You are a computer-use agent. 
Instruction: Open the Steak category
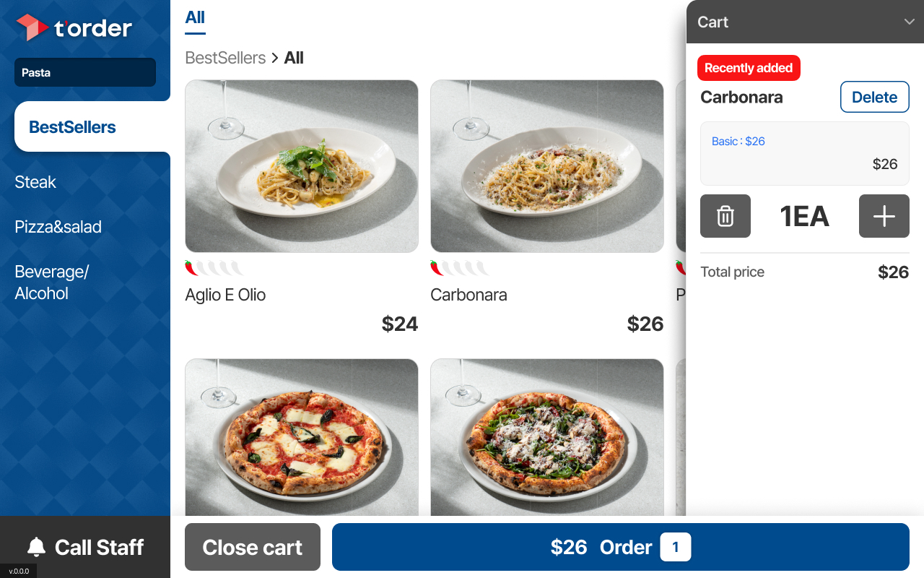pyautogui.click(x=35, y=182)
